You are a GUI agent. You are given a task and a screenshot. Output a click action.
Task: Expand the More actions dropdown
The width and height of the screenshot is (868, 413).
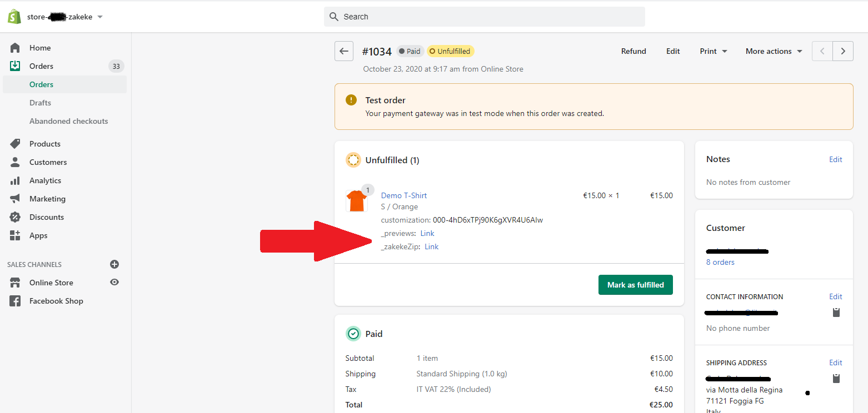click(774, 51)
